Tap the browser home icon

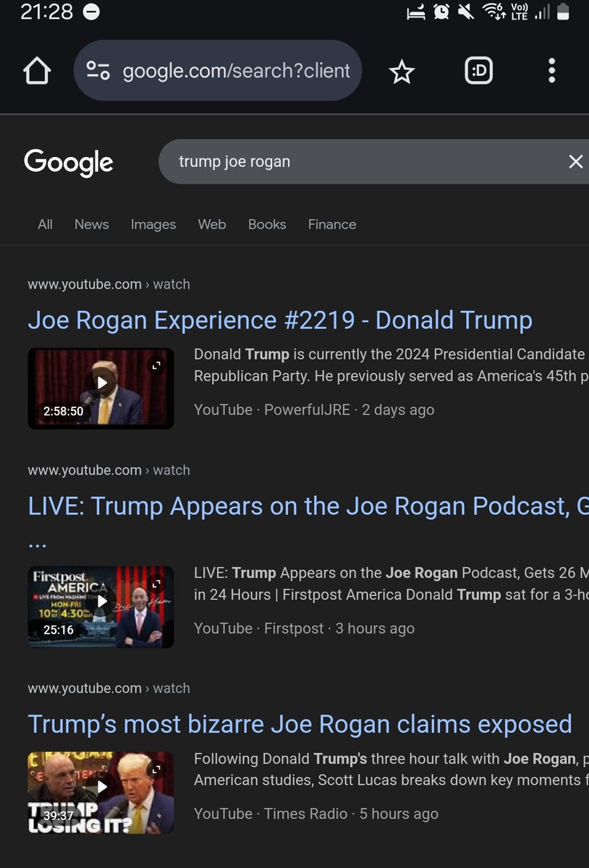[x=37, y=71]
